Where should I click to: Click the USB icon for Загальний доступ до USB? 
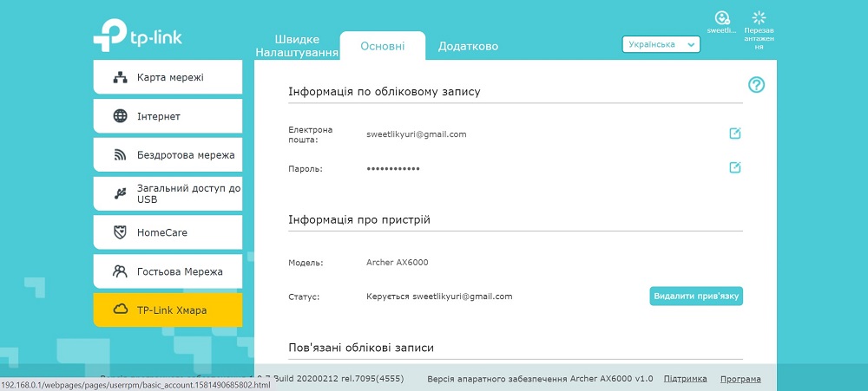(x=120, y=193)
